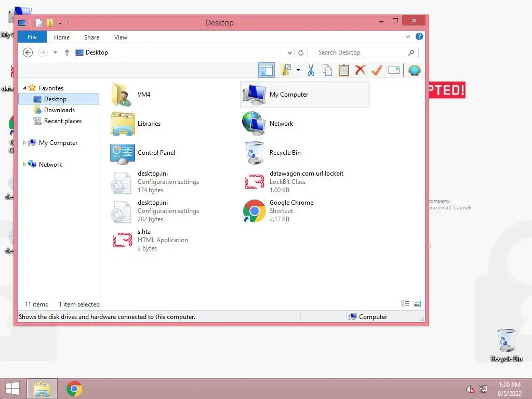
Task: Select the 174 bytes desktop.ini file
Action: click(x=155, y=182)
